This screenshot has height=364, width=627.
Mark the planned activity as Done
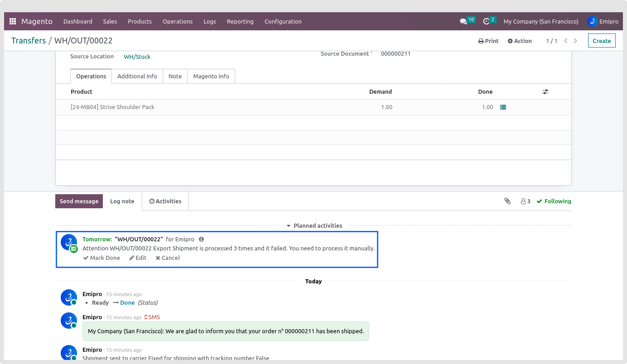coord(101,258)
